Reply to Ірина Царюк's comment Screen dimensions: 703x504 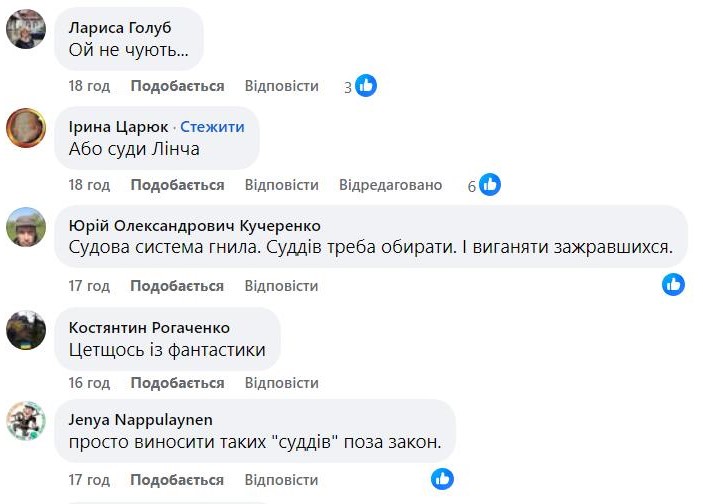click(281, 185)
